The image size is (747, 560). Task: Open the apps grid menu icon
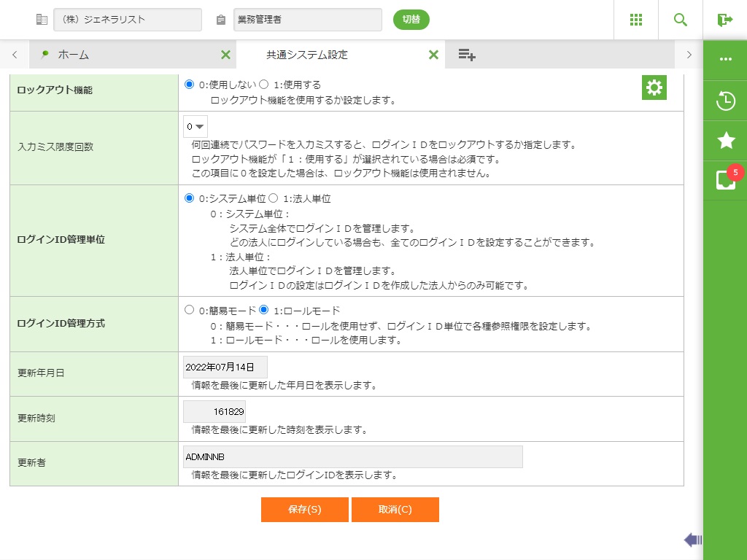click(x=636, y=20)
